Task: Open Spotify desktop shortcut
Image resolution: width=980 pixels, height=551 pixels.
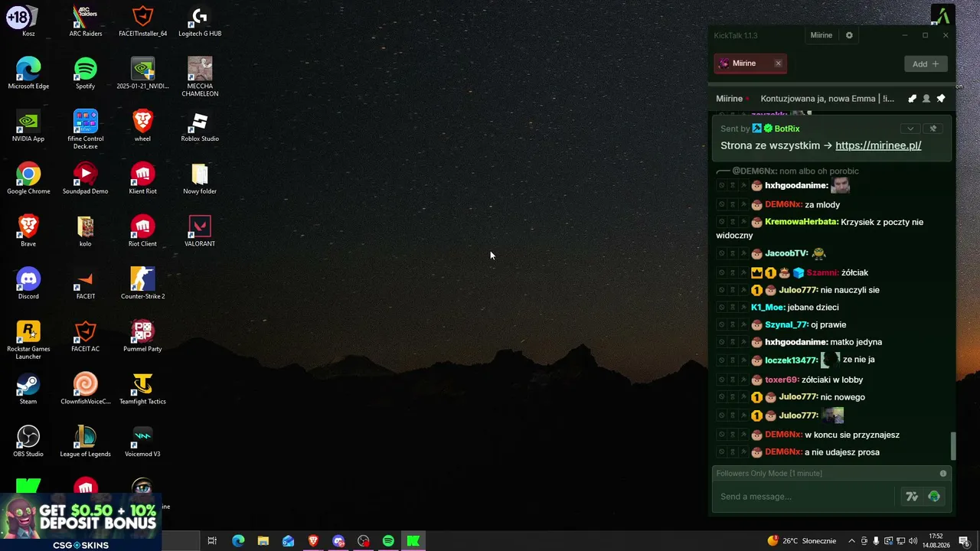Action: coord(85,73)
